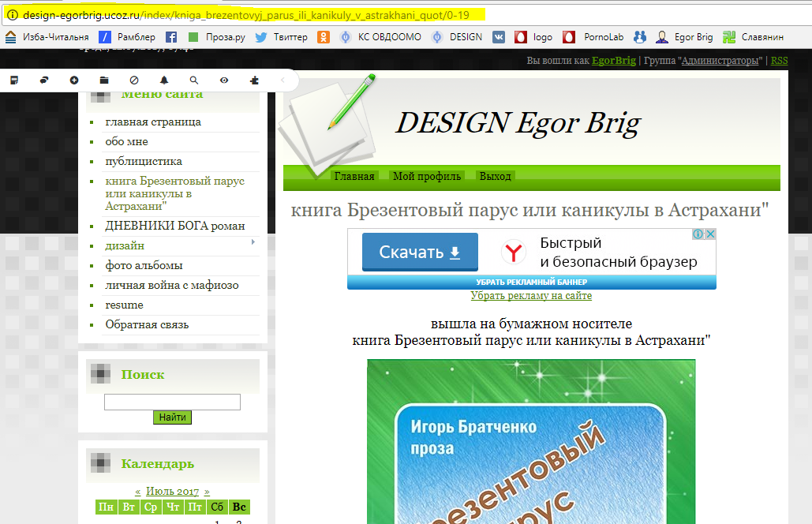Open Обратная связь menu item
812x524 pixels.
147,324
